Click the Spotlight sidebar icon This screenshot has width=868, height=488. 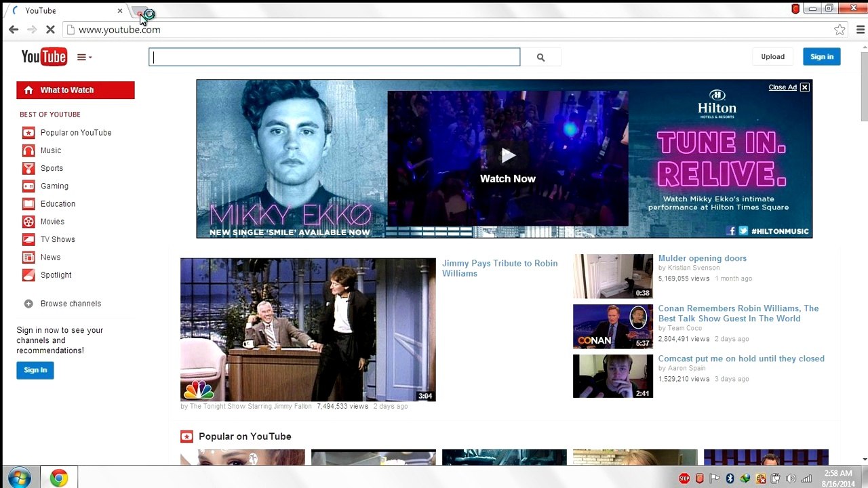click(28, 275)
